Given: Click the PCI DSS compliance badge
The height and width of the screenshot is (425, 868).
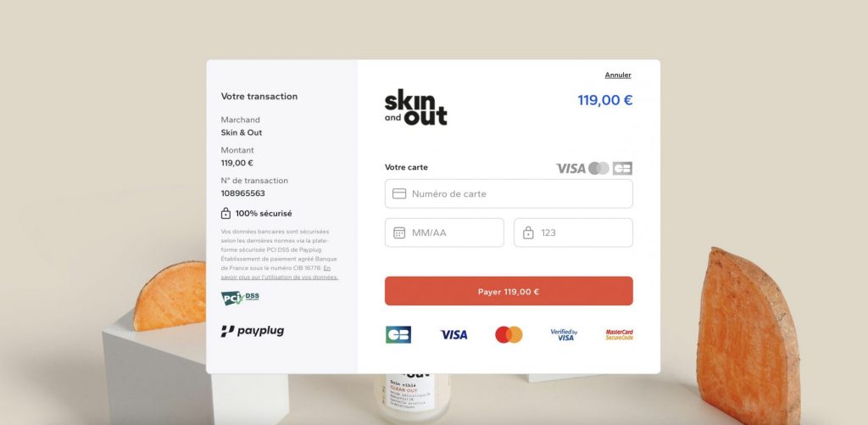Looking at the screenshot, I should pos(240,298).
